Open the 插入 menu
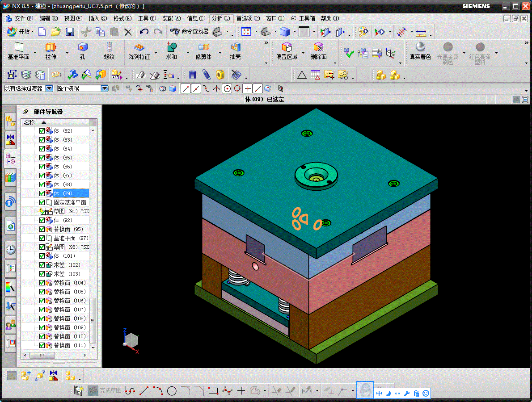The image size is (532, 402). [x=98, y=18]
